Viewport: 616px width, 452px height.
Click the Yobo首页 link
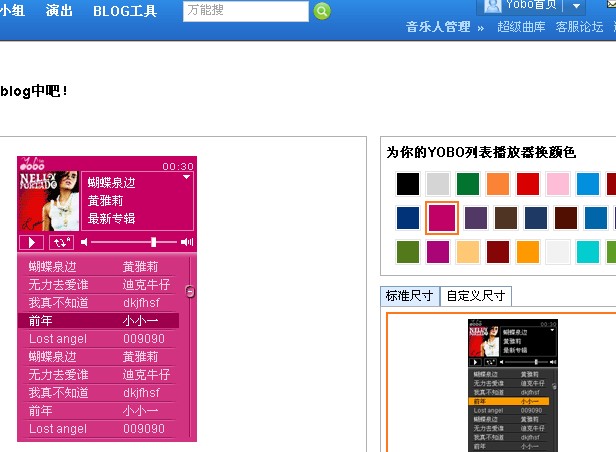click(531, 5)
